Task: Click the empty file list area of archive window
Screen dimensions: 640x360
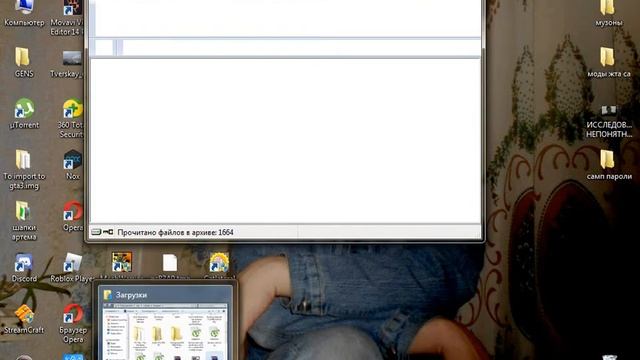Action: [285, 141]
